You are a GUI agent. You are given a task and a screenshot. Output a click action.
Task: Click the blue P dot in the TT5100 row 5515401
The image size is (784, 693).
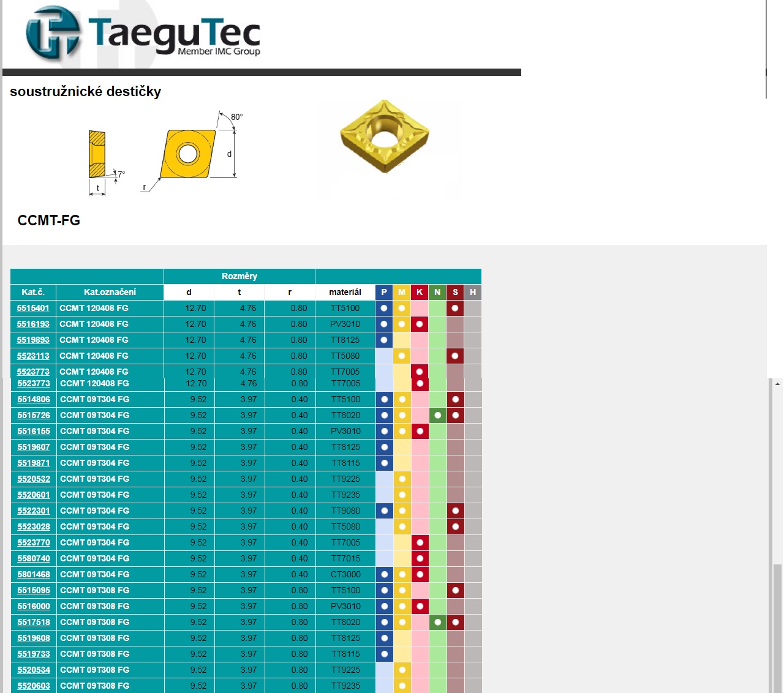[384, 308]
